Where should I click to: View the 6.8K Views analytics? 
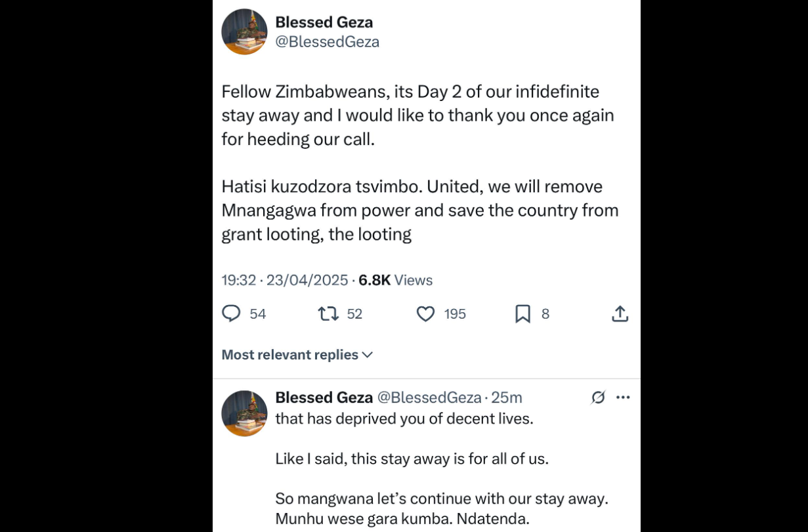tap(395, 281)
